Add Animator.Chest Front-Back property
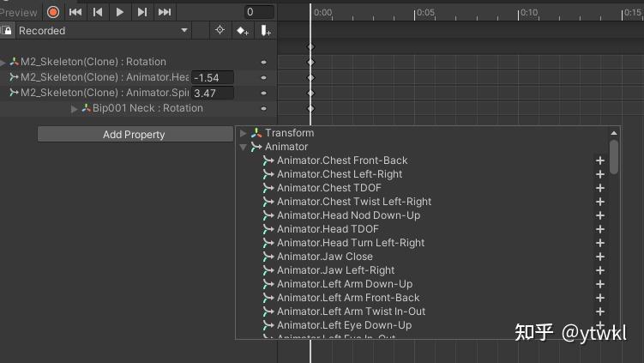 coord(600,160)
